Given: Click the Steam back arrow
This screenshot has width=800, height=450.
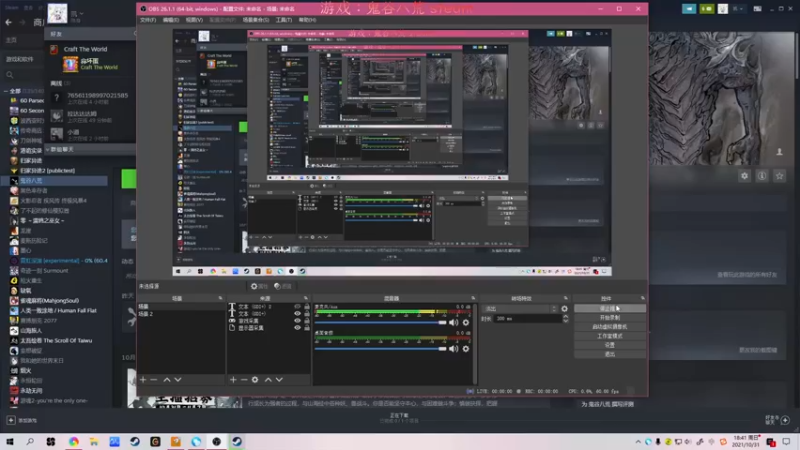Looking at the screenshot, I should point(8,22).
